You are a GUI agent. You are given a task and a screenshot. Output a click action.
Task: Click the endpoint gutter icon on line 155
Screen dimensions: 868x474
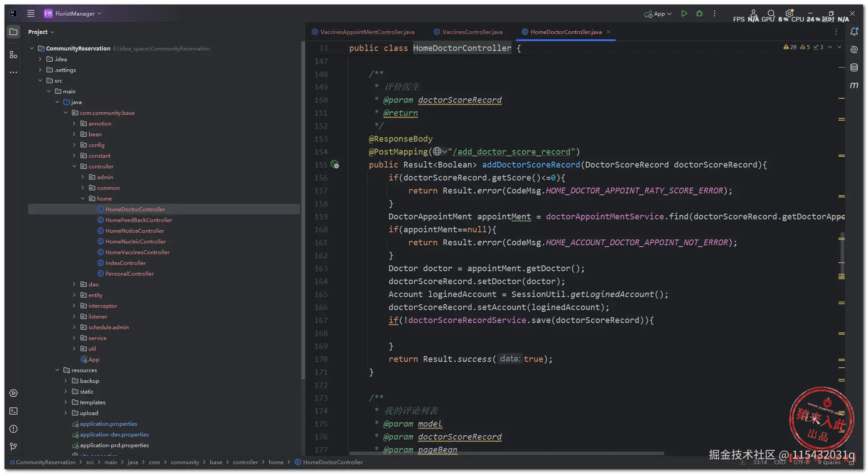335,165
